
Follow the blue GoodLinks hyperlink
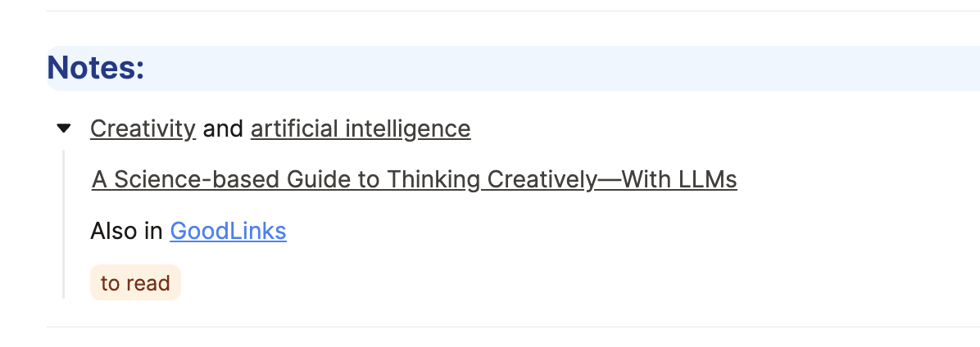pyautogui.click(x=228, y=232)
